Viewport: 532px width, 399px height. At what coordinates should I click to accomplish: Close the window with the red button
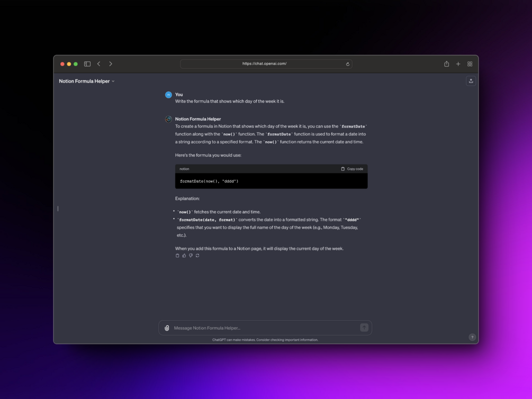point(62,64)
